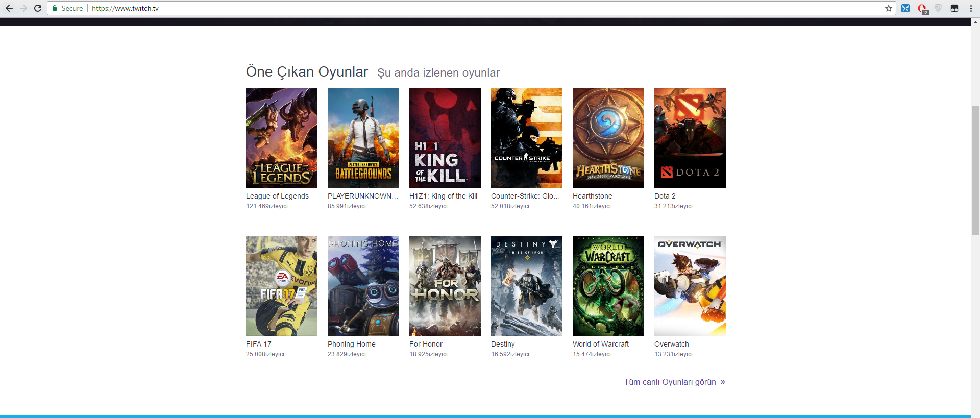Open Hearthstone cover art

pos(608,138)
